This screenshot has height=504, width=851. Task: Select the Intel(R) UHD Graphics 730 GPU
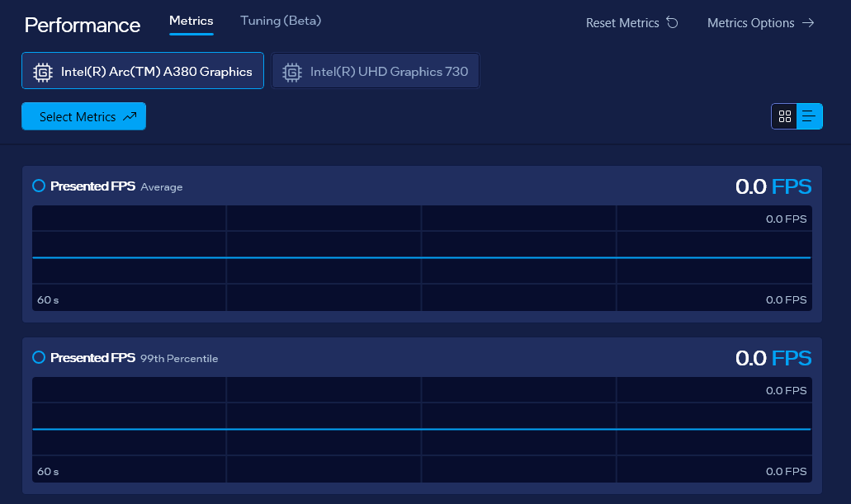pyautogui.click(x=376, y=72)
